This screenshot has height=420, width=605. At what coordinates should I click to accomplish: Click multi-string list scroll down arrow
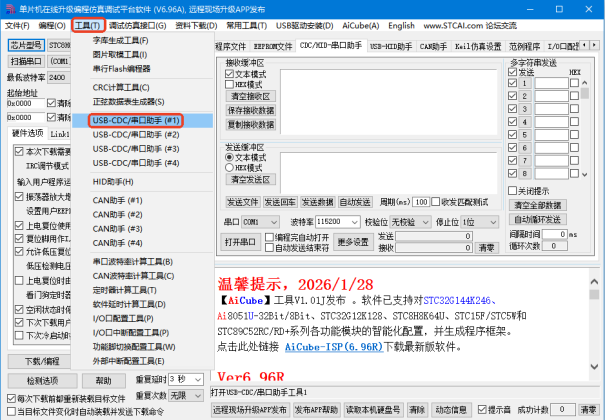point(585,175)
